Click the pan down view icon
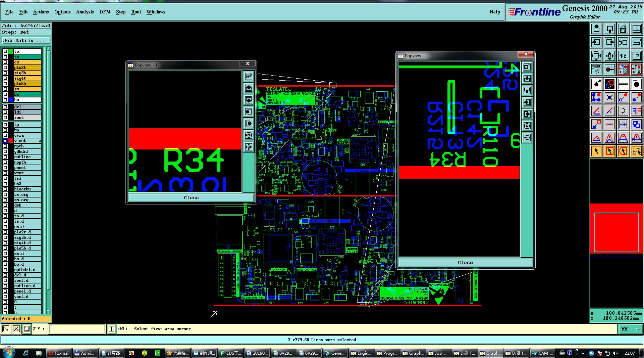644x358 pixels. [x=610, y=29]
